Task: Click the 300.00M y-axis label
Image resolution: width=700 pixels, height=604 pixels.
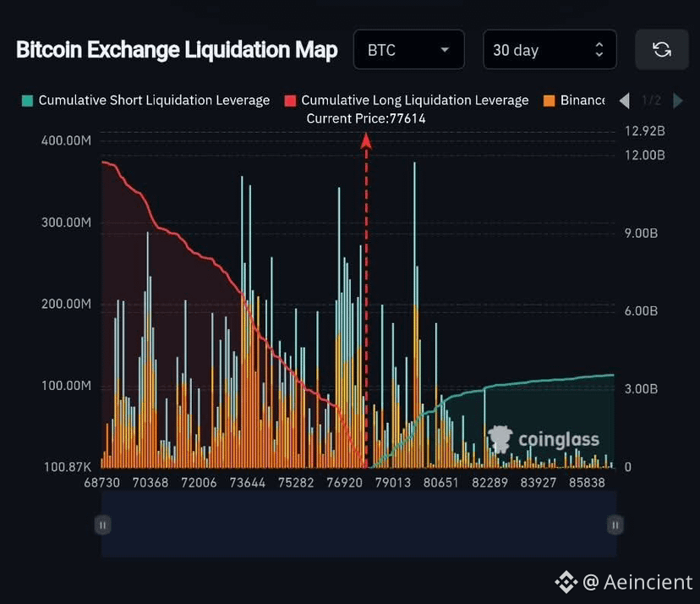Action: 66,222
